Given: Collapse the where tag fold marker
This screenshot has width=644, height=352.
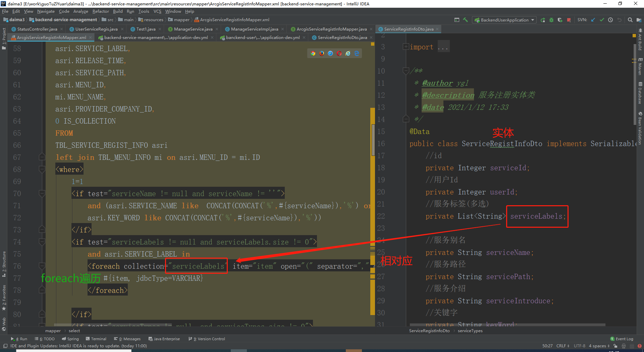Looking at the screenshot, I should (x=42, y=169).
